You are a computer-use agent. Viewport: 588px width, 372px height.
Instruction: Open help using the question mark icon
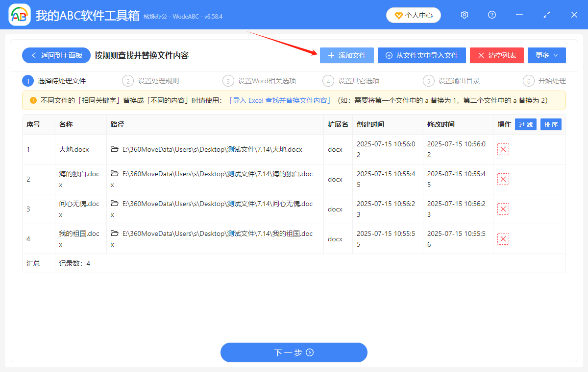pyautogui.click(x=491, y=15)
